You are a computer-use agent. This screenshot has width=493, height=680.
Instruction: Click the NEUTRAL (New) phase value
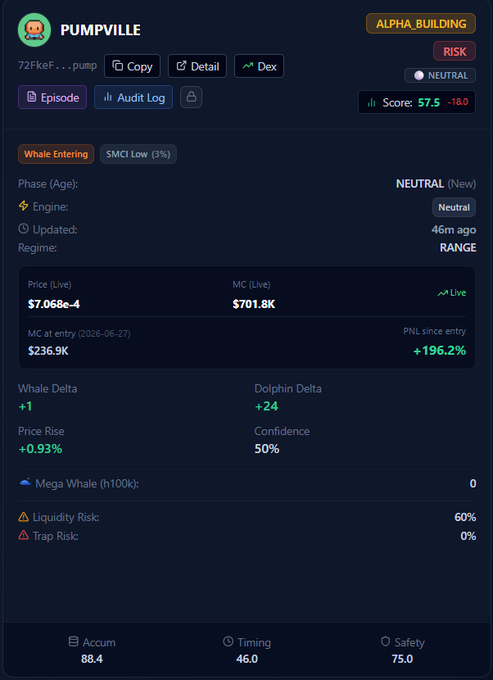436,184
